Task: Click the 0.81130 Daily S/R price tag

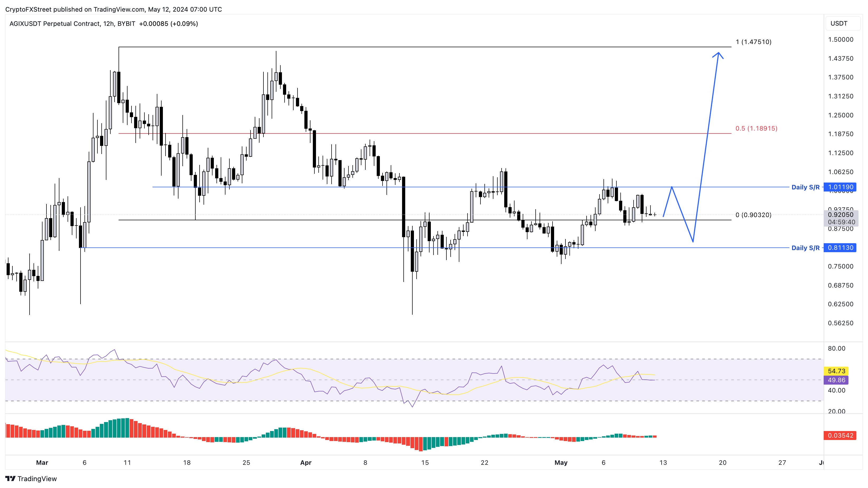Action: coord(840,247)
